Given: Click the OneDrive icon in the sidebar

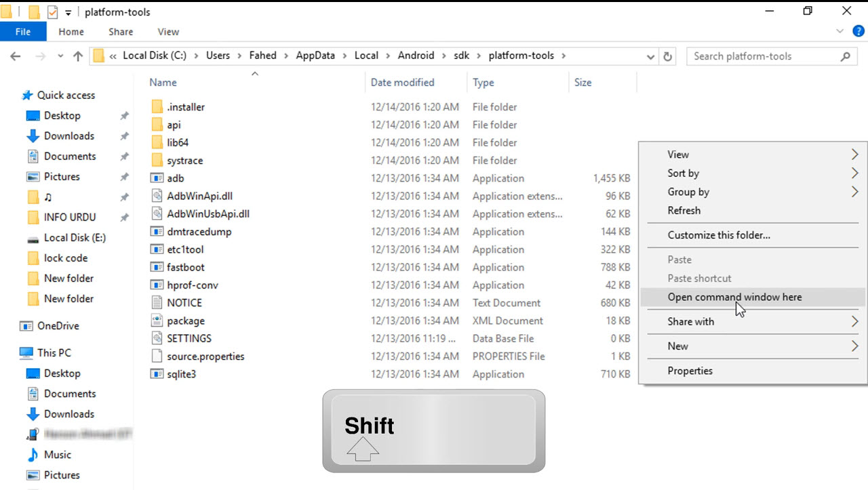Looking at the screenshot, I should (26, 326).
